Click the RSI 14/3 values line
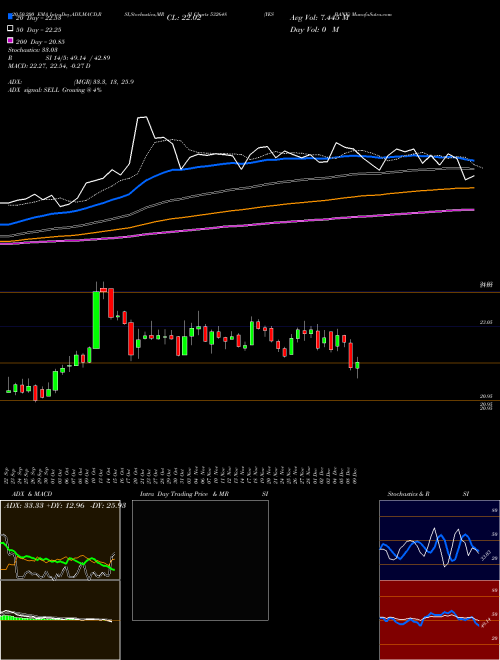Screen dimensions: 500x660 click(59, 58)
